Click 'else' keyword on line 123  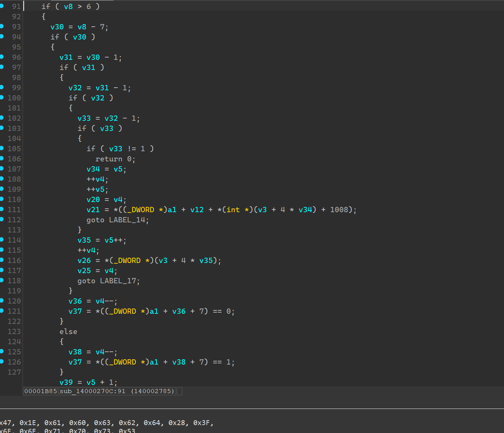pyautogui.click(x=68, y=331)
